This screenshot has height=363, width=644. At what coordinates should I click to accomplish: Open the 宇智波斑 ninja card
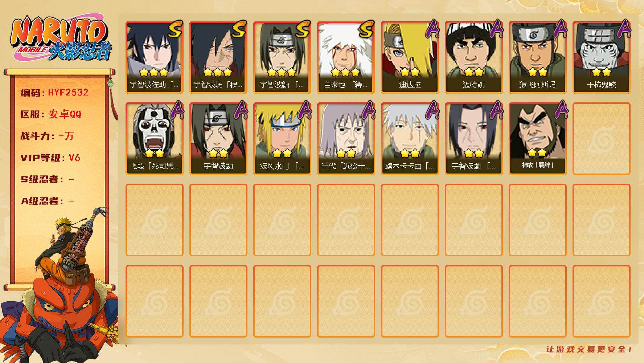(218, 57)
